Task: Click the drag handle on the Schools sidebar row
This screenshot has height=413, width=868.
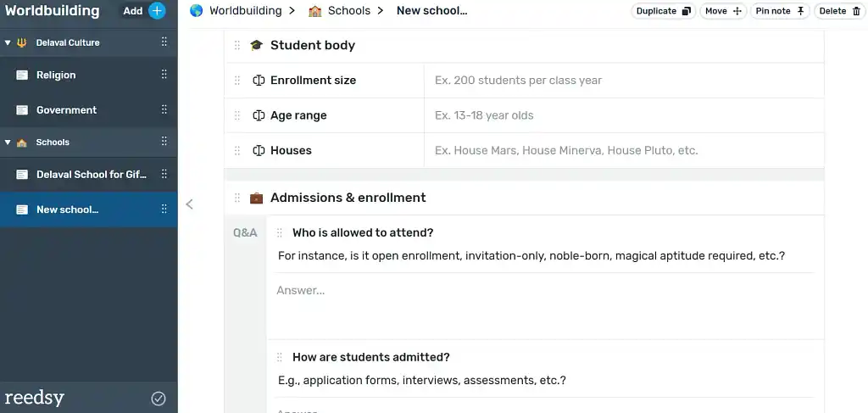Action: tap(164, 142)
